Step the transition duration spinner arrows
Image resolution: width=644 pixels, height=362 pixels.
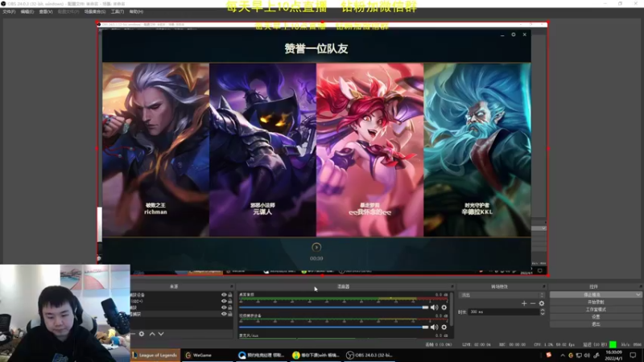[x=543, y=312]
